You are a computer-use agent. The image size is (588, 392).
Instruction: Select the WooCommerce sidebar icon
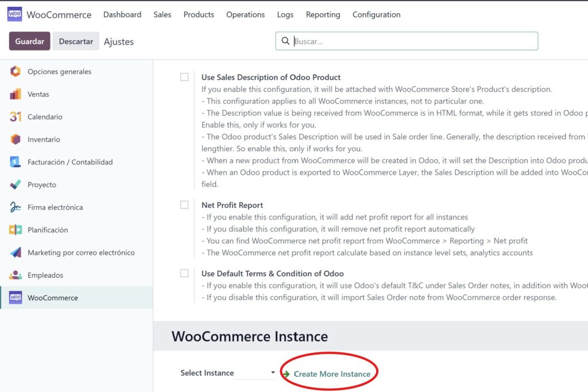[15, 298]
